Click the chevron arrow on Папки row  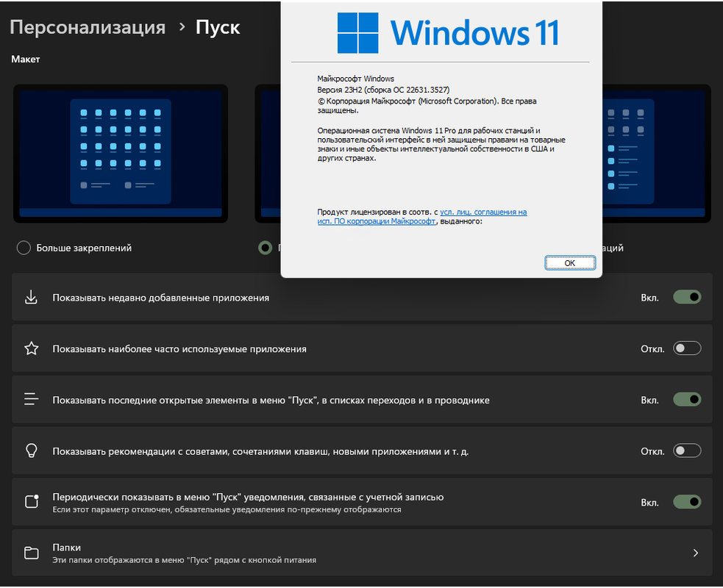(x=696, y=553)
